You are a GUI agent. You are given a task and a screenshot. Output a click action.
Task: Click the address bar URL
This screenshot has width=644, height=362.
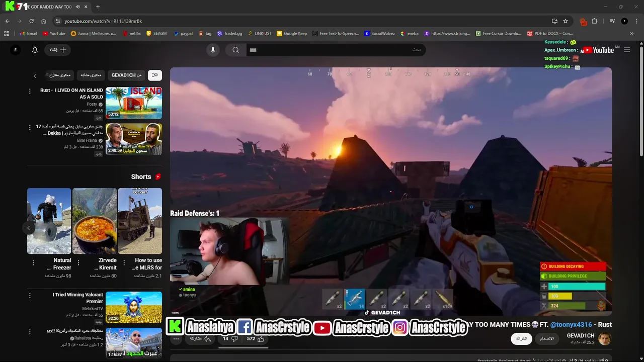click(x=103, y=21)
